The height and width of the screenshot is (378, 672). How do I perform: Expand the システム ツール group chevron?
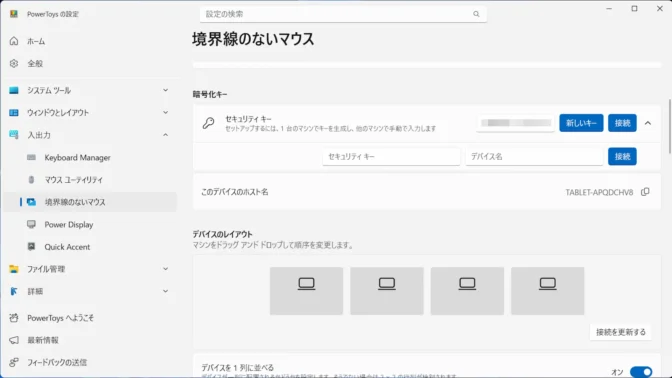click(165, 90)
